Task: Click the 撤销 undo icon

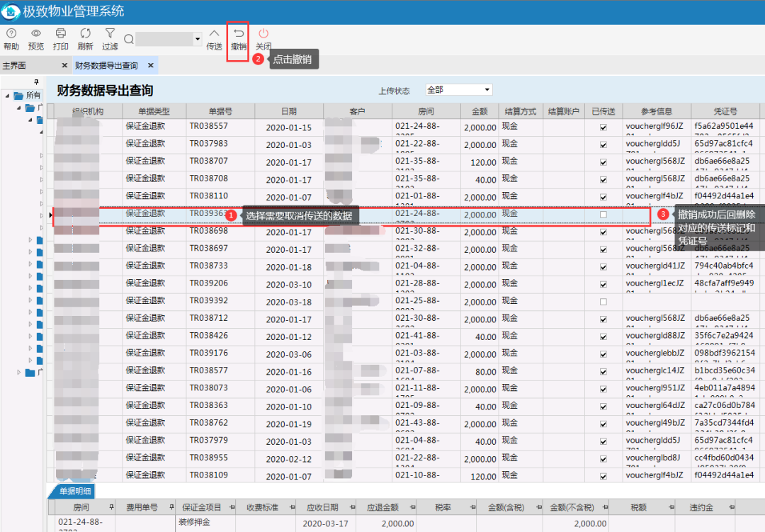Action: (x=239, y=34)
